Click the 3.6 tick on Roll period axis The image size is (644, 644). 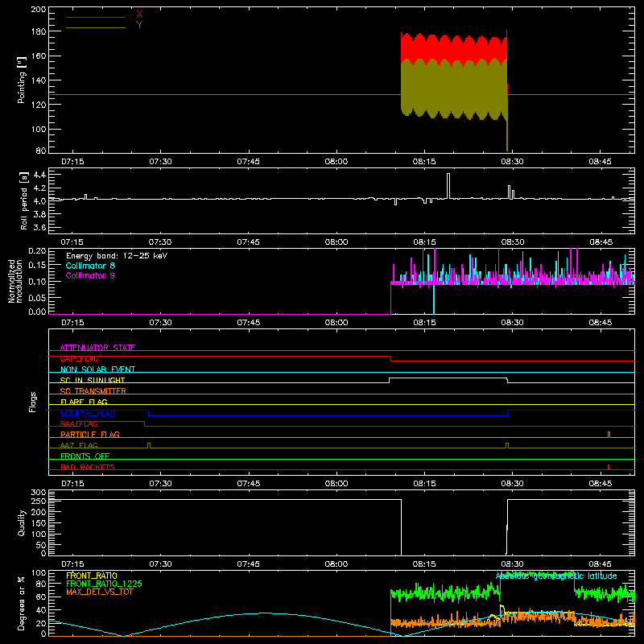pyautogui.click(x=39, y=227)
